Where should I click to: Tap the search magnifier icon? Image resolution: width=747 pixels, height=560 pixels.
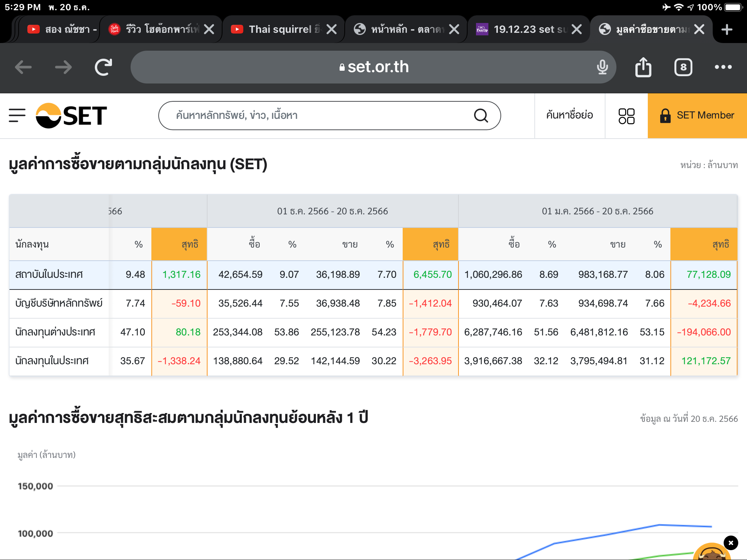point(481,116)
